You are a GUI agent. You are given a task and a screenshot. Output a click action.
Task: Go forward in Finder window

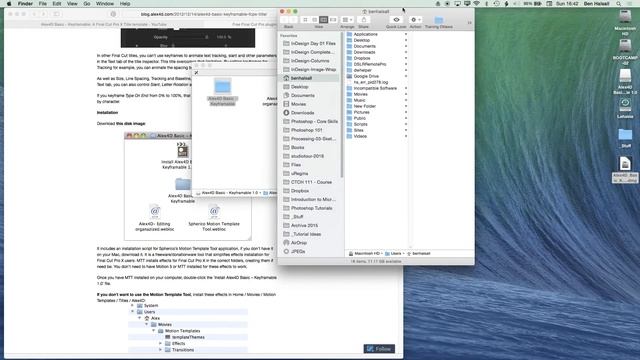(x=293, y=20)
